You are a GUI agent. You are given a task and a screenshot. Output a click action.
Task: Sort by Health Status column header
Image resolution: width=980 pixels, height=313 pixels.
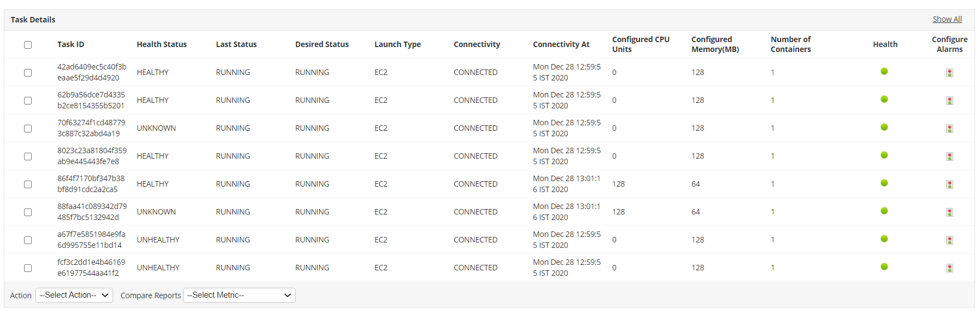click(161, 44)
